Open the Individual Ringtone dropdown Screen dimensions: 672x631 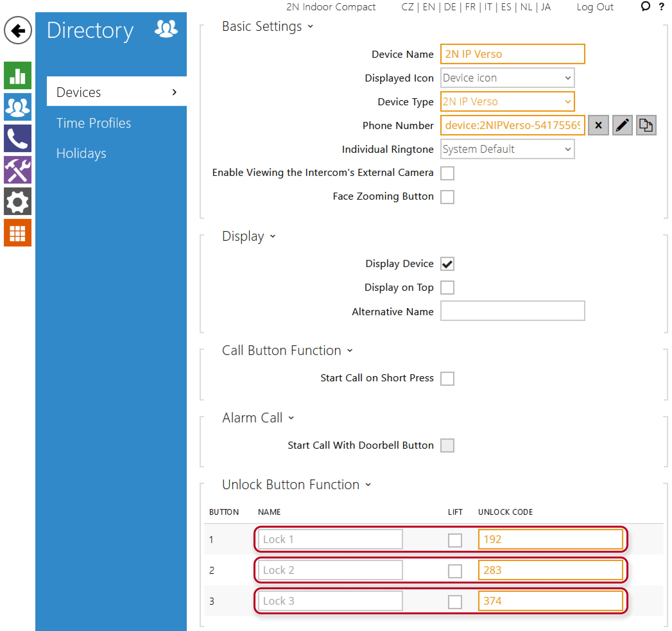tap(508, 149)
